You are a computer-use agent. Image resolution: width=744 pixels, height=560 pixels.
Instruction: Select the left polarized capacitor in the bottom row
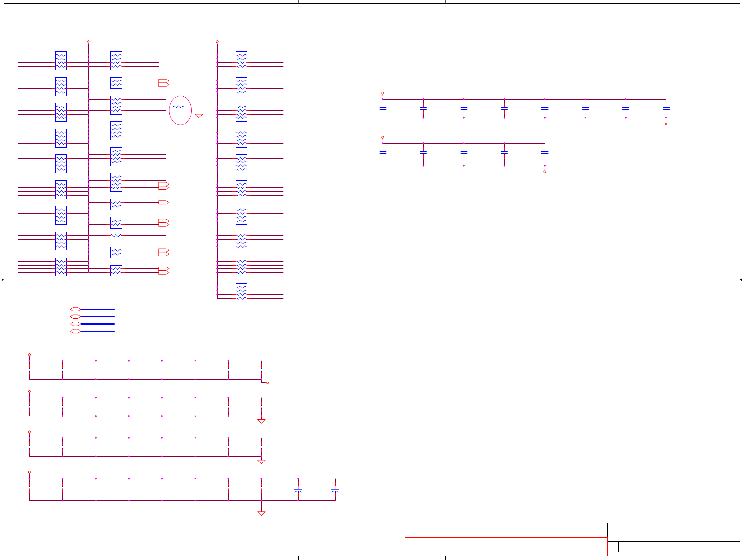[x=298, y=491]
